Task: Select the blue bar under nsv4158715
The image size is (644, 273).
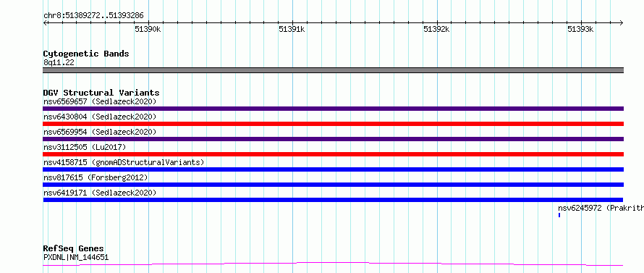Action: pos(334,169)
